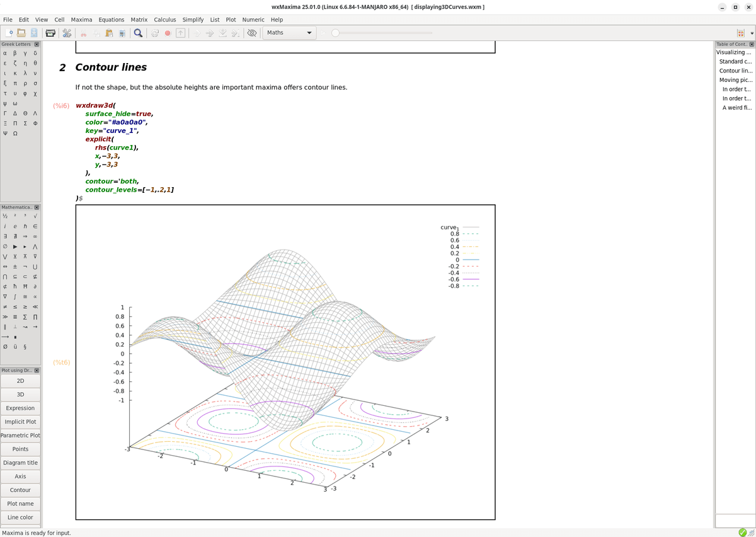The height and width of the screenshot is (537, 756).
Task: Click the Find magnifier icon
Action: (137, 33)
